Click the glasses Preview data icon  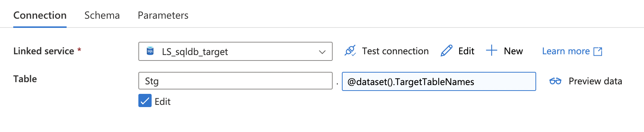555,81
